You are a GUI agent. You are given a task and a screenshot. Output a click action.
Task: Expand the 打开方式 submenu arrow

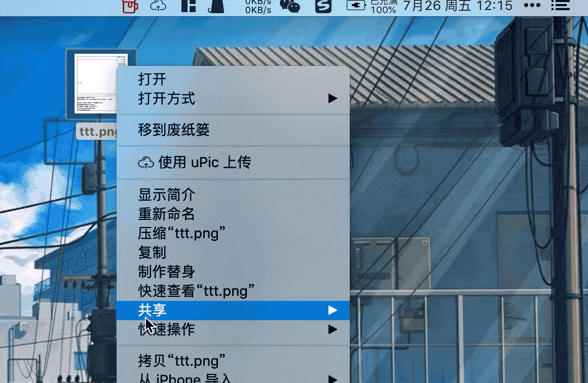[x=332, y=99]
